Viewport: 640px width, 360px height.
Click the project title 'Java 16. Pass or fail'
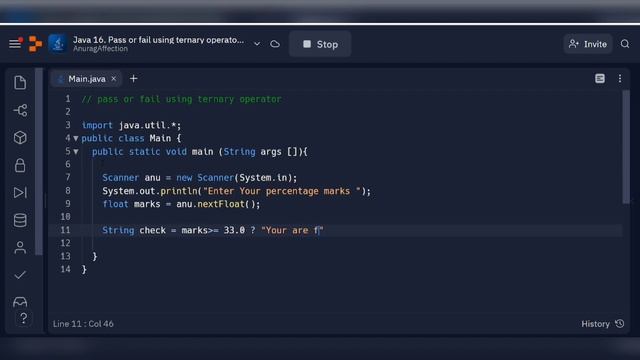[158, 40]
